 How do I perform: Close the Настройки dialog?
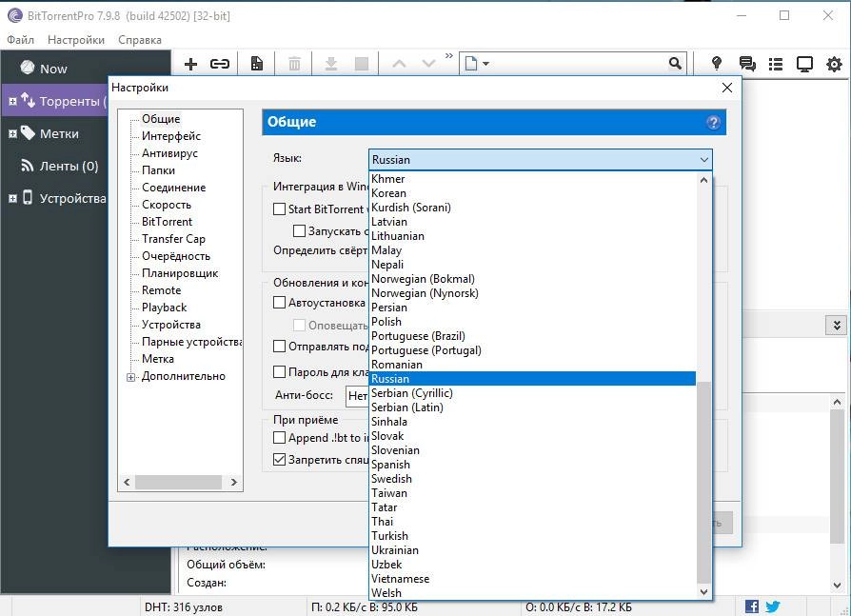727,88
